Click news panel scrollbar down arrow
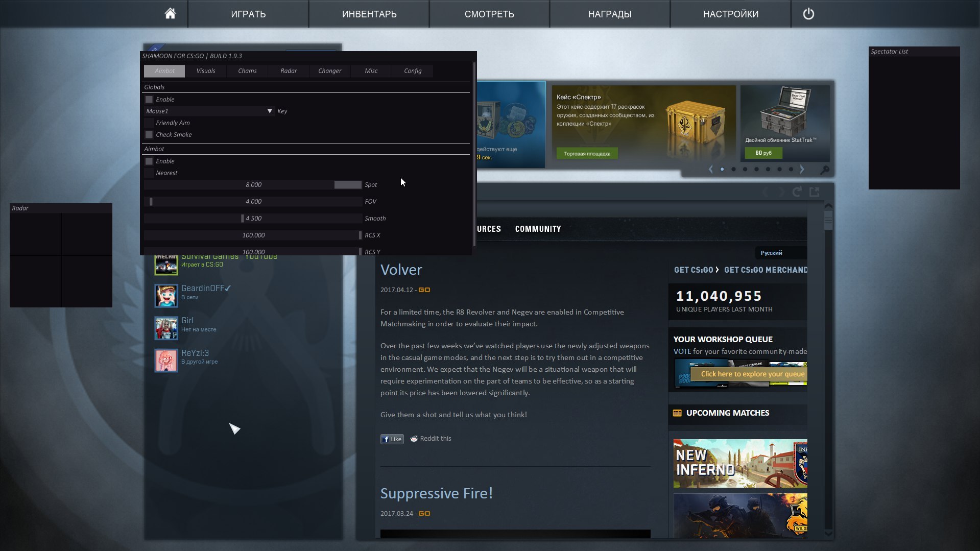980x551 pixels. [x=828, y=534]
